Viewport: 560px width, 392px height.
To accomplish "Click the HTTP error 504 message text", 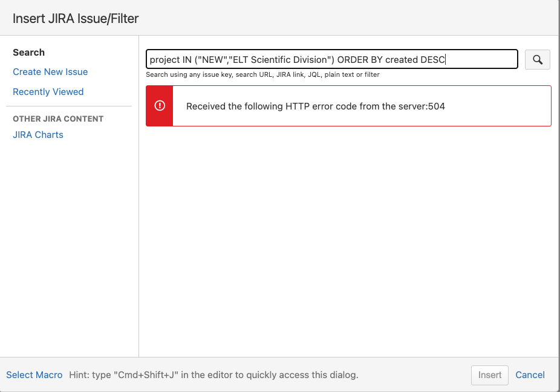I will tap(316, 106).
